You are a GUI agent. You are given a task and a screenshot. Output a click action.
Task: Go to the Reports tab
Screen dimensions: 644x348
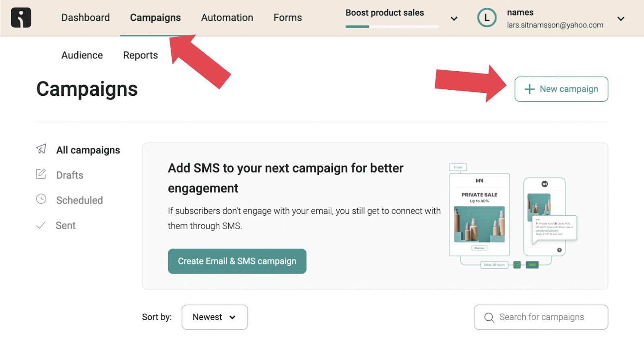point(140,55)
